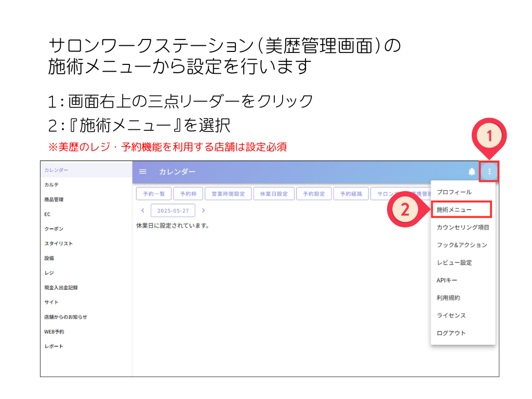Open 商品管理 in the left sidebar
Image resolution: width=532 pixels, height=399 pixels.
point(86,199)
